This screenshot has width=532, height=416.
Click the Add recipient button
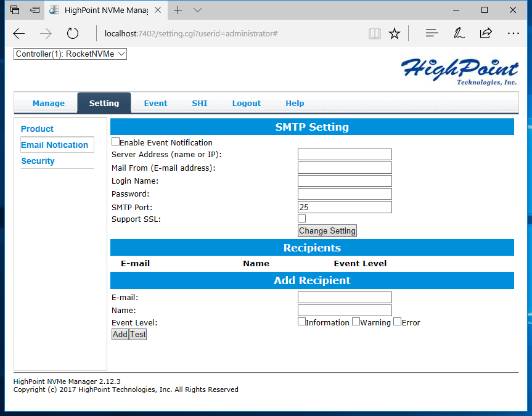120,334
